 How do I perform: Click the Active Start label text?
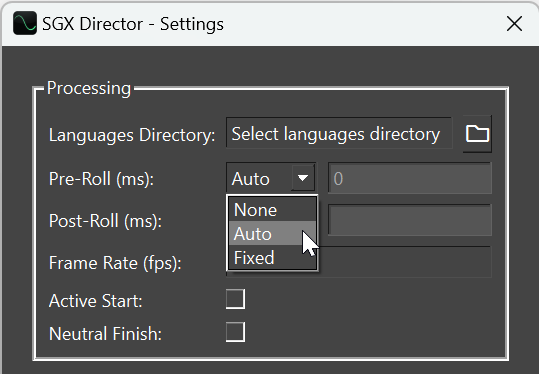click(96, 301)
